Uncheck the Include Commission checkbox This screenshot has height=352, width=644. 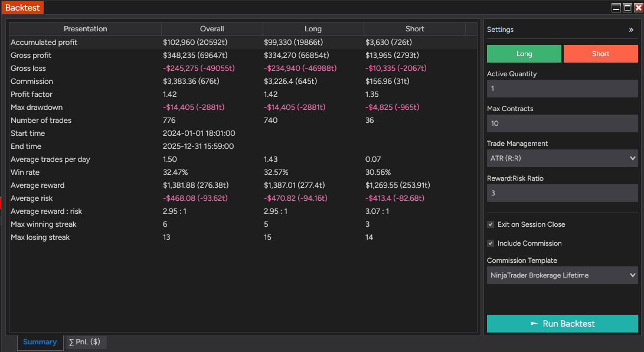pos(491,243)
